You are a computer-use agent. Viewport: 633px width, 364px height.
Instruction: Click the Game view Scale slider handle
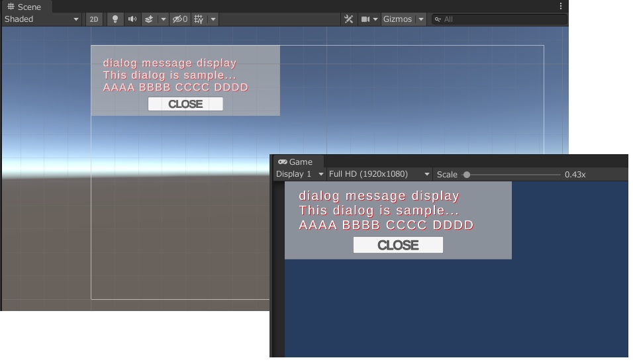(x=467, y=175)
